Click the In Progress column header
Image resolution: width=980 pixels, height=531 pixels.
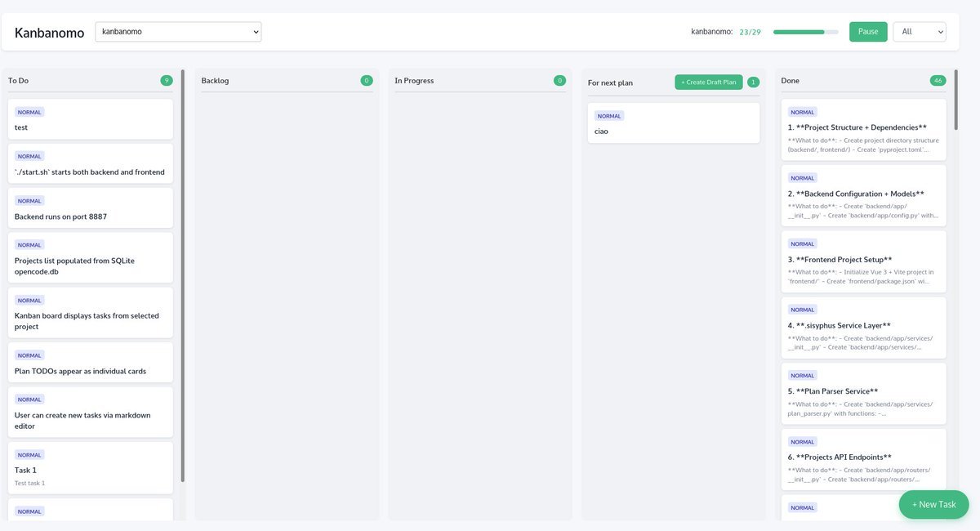pos(414,81)
